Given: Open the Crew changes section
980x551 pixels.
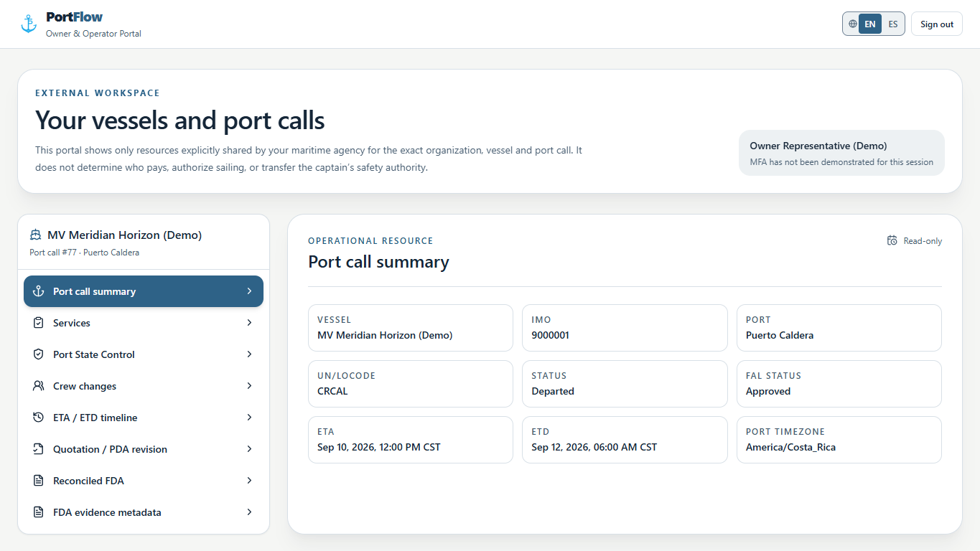Looking at the screenshot, I should coord(144,386).
